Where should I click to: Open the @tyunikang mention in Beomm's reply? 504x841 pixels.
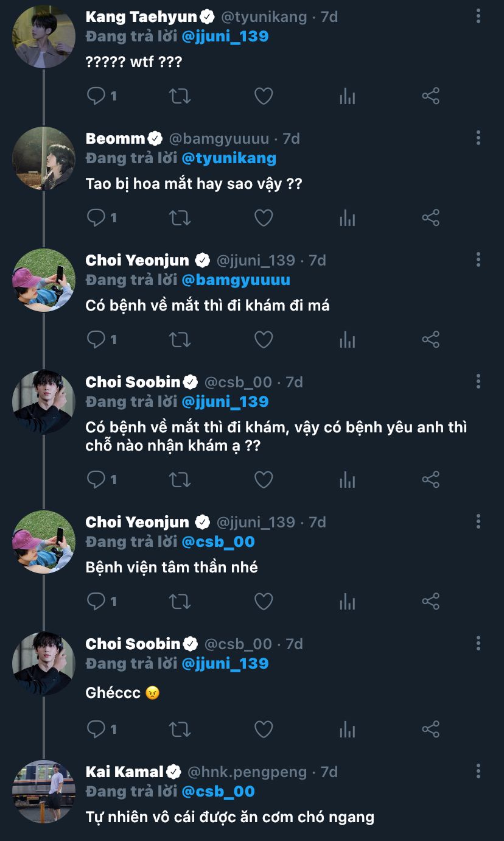[229, 158]
